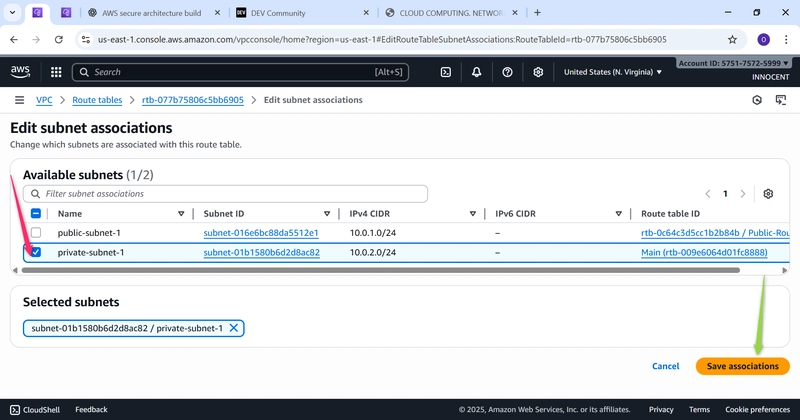View site information icon in address bar
Image resolution: width=800 pixels, height=420 pixels.
pos(86,39)
